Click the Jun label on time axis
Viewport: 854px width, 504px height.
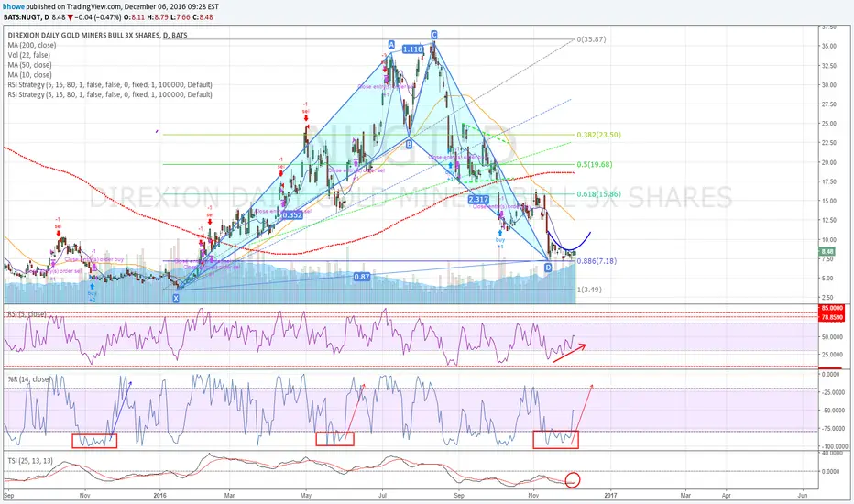pyautogui.click(x=803, y=495)
